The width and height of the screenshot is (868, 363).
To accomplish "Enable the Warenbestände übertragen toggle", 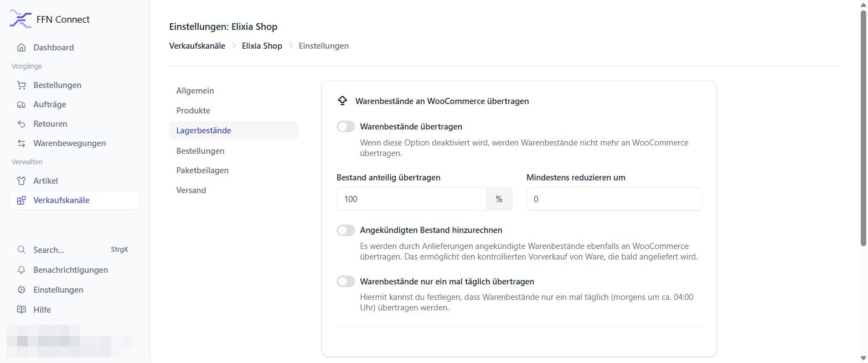I will pyautogui.click(x=346, y=127).
